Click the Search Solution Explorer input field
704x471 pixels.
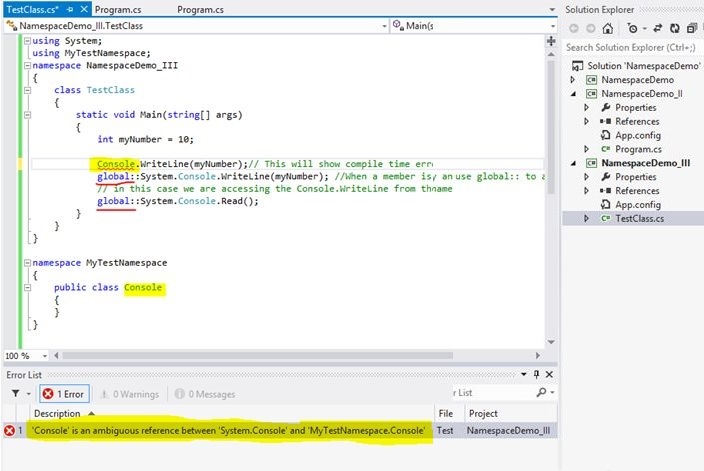tap(632, 47)
